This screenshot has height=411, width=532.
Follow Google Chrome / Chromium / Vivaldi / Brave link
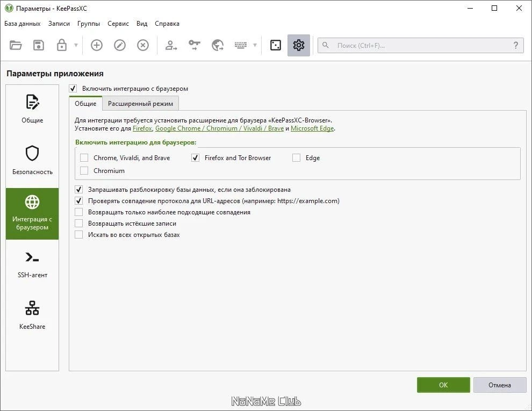click(220, 128)
